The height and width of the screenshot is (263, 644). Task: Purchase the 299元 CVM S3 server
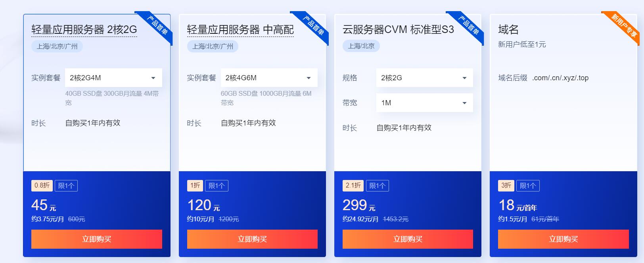pyautogui.click(x=408, y=239)
